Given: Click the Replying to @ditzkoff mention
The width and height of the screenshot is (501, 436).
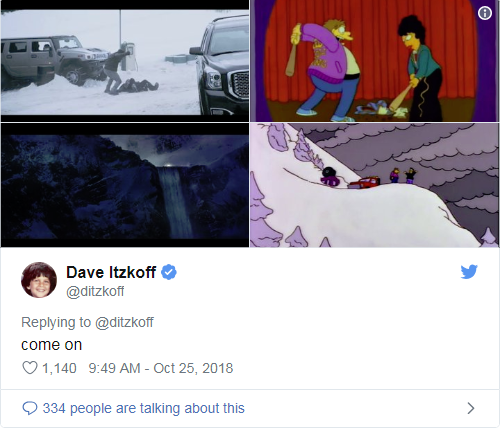Looking at the screenshot, I should (x=125, y=322).
